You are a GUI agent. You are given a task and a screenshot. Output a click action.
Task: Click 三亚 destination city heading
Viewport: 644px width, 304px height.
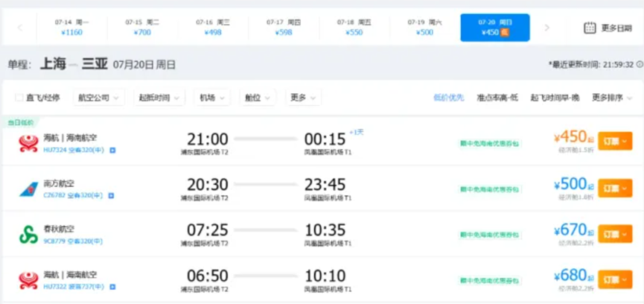point(95,65)
